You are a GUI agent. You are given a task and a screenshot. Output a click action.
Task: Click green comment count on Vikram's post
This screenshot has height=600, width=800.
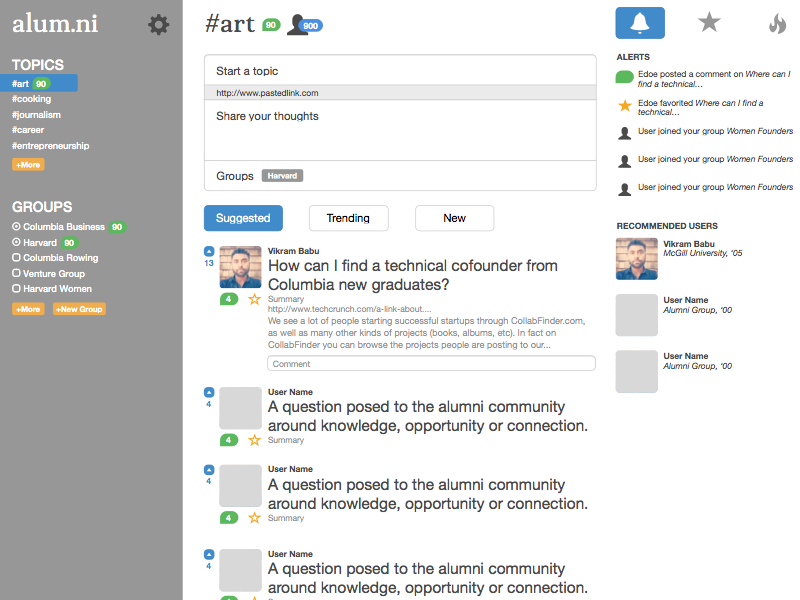tap(229, 299)
